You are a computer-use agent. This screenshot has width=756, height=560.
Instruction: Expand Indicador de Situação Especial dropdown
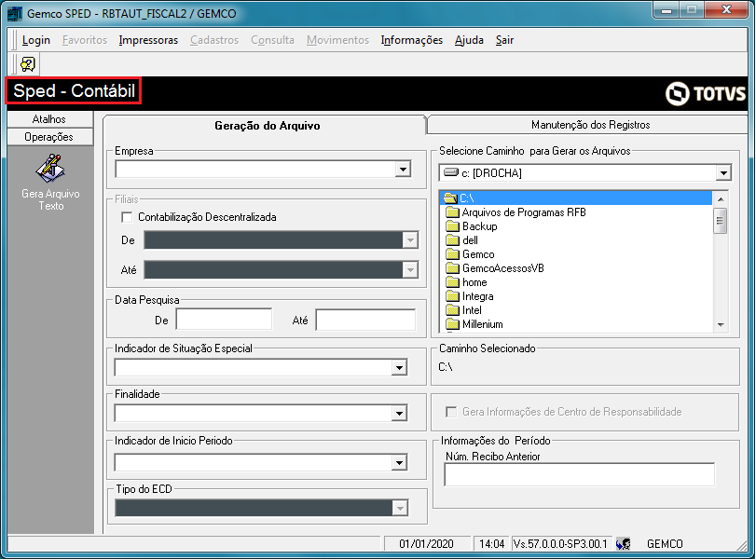coord(399,368)
